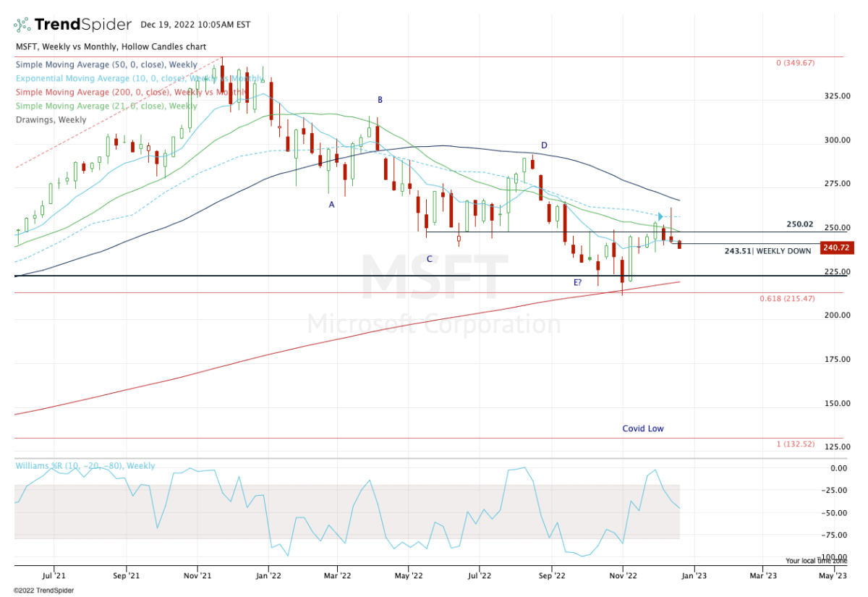Screen dimensions: 868x597
Task: Click the 150.00 price axis label
Action: click(x=838, y=403)
